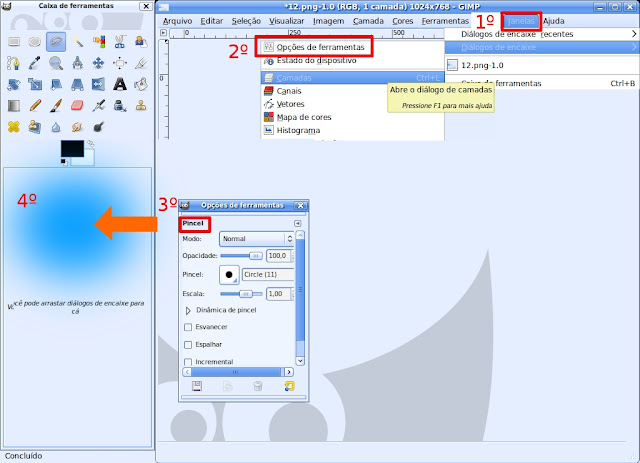640x463 pixels.
Task: Select the Pencil tool
Action: click(35, 106)
